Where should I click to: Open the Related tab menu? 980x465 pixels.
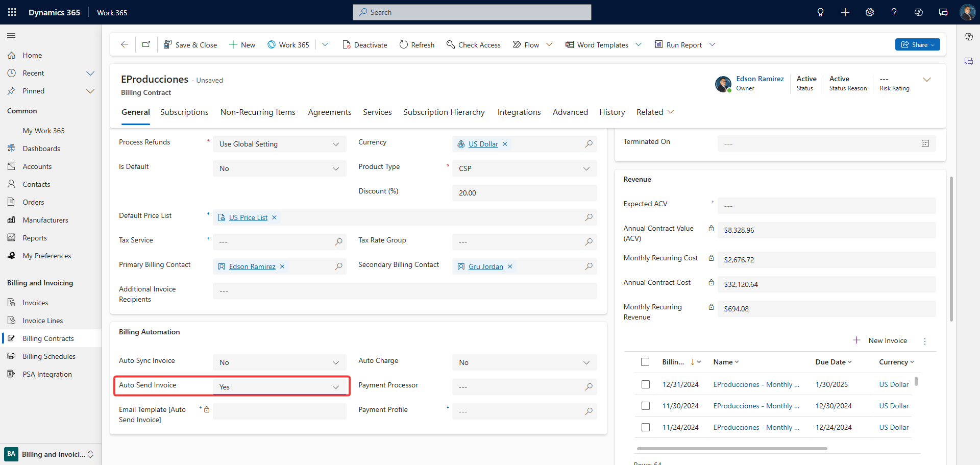point(655,112)
